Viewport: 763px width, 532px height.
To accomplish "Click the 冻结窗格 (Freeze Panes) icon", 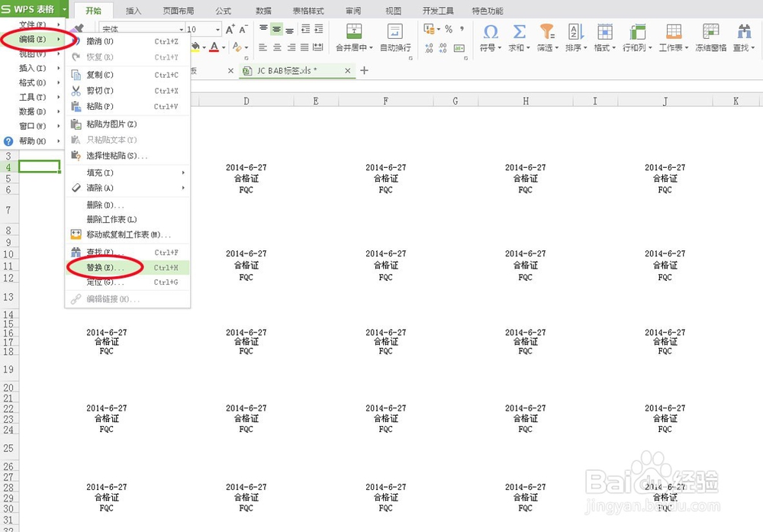I will tap(710, 31).
